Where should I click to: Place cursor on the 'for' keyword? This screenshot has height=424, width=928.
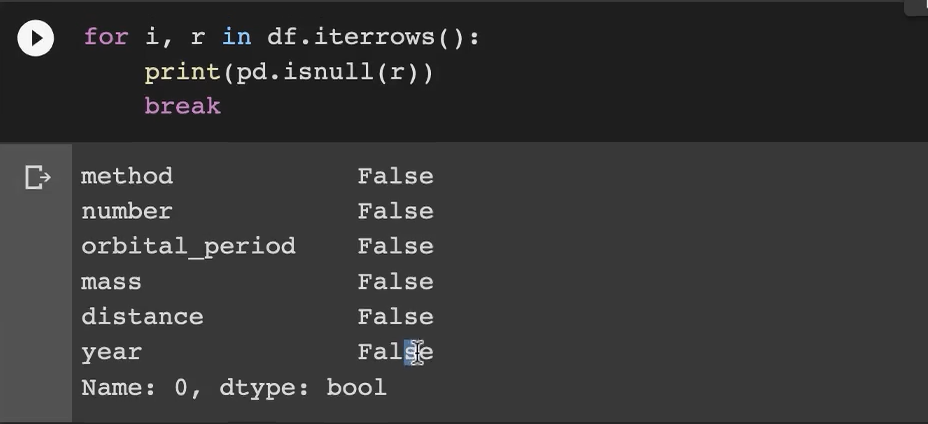click(x=106, y=37)
